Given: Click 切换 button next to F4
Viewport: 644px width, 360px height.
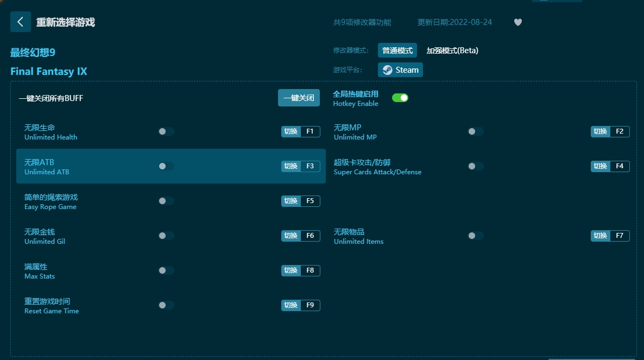Looking at the screenshot, I should 600,166.
